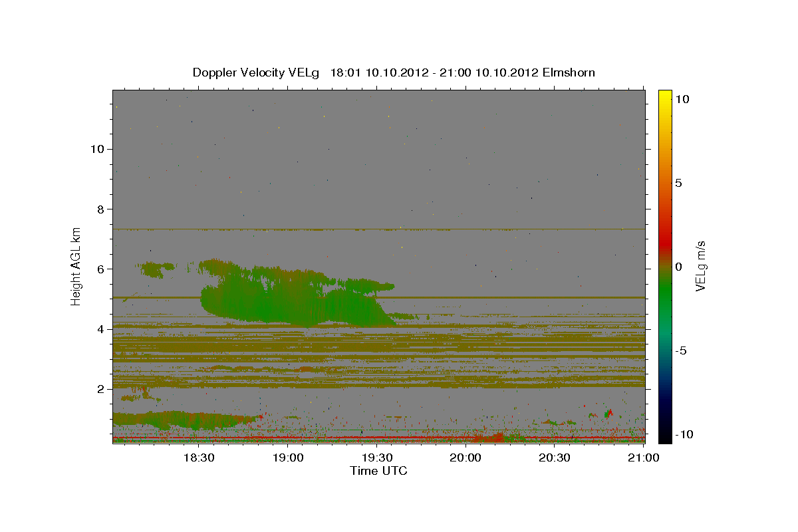
Task: Click the small cloud patch at 6 km near 18:15
Action: point(157,268)
